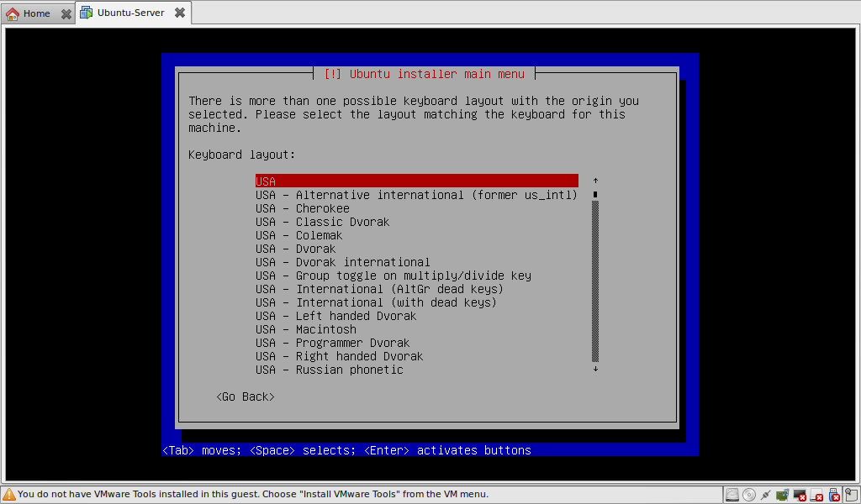Image resolution: width=861 pixels, height=504 pixels.
Task: Click the VMware Tools warning icon
Action: 8,494
